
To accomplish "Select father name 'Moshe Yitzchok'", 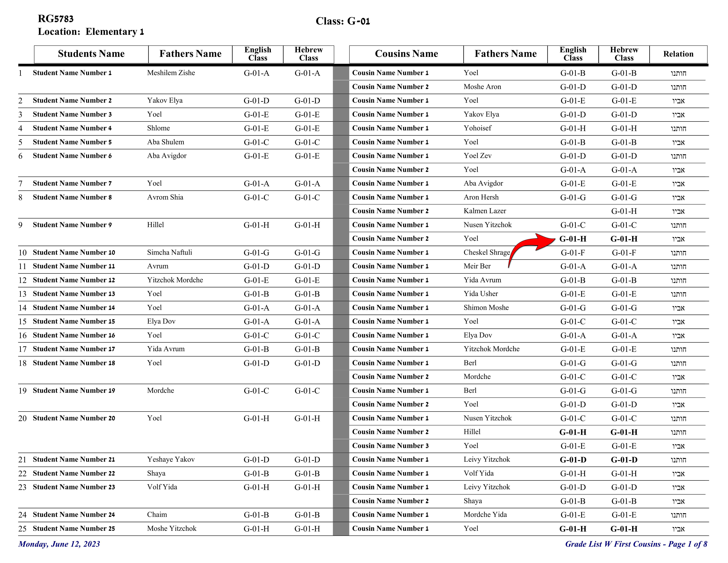I will click(x=172, y=529).
